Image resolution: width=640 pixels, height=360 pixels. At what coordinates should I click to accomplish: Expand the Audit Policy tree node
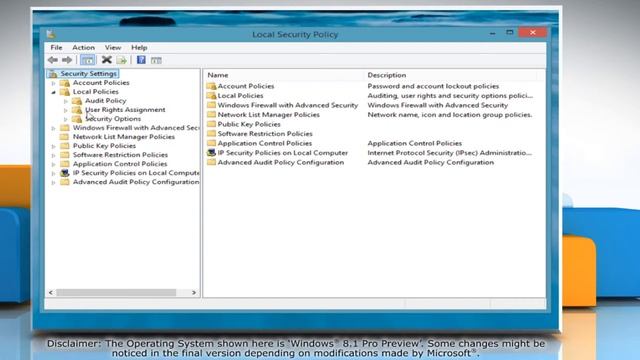pyautogui.click(x=66, y=101)
